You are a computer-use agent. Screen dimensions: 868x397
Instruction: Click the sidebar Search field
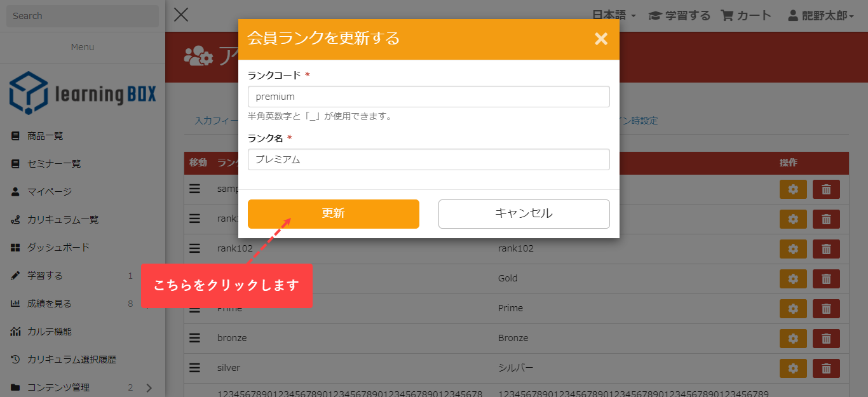tap(83, 16)
